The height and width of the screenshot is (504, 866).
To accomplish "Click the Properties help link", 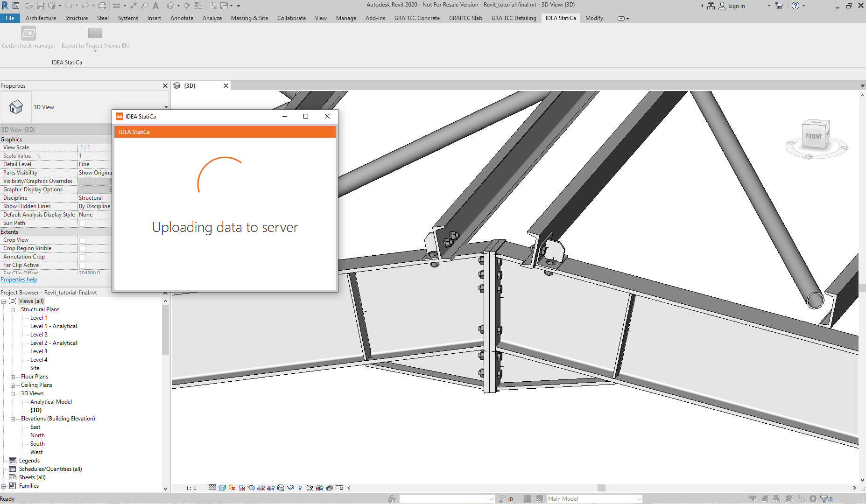I will [19, 279].
